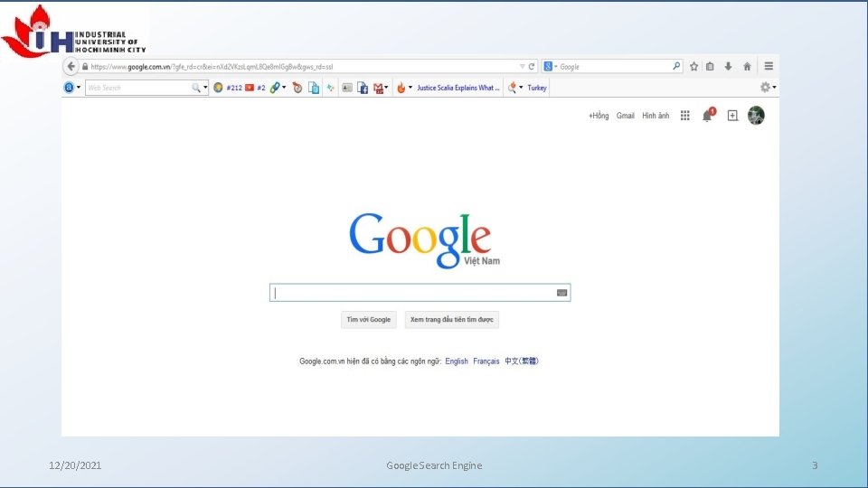Screen dimensions: 868x488
Task: Click the globe rank icon before #212
Action: click(218, 88)
